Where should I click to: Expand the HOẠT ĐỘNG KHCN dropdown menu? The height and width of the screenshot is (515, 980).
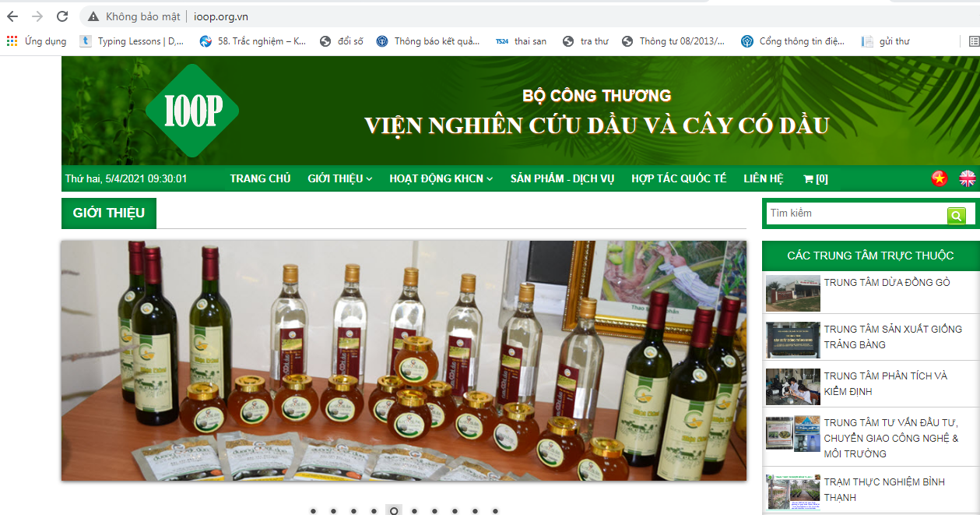click(x=441, y=178)
